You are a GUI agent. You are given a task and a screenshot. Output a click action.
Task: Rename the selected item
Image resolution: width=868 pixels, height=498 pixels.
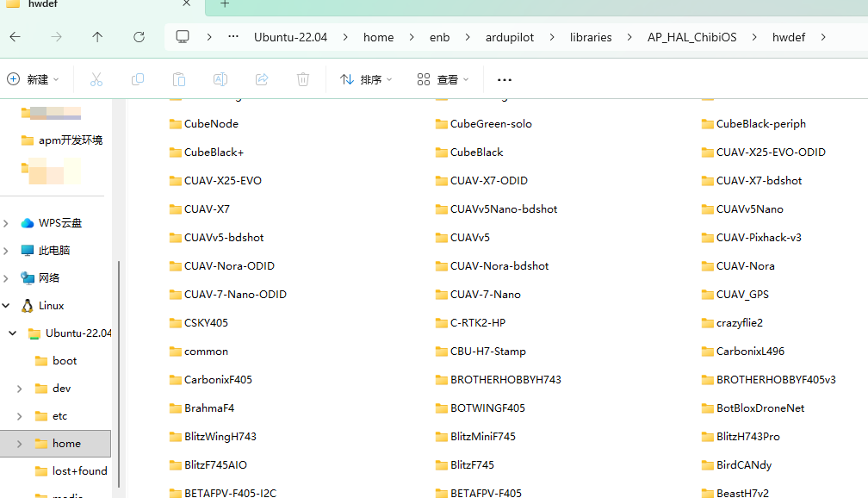pos(220,80)
